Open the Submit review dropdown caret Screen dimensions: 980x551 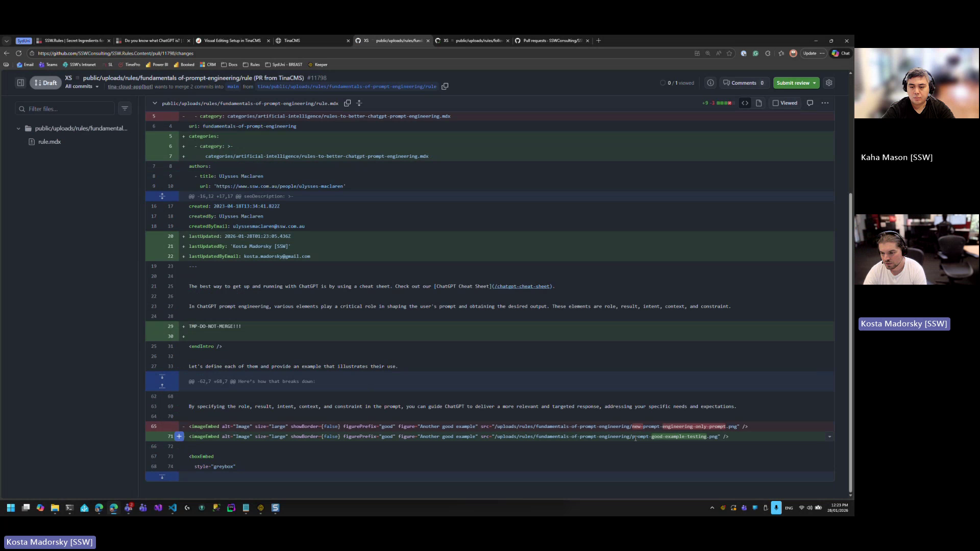(x=815, y=83)
